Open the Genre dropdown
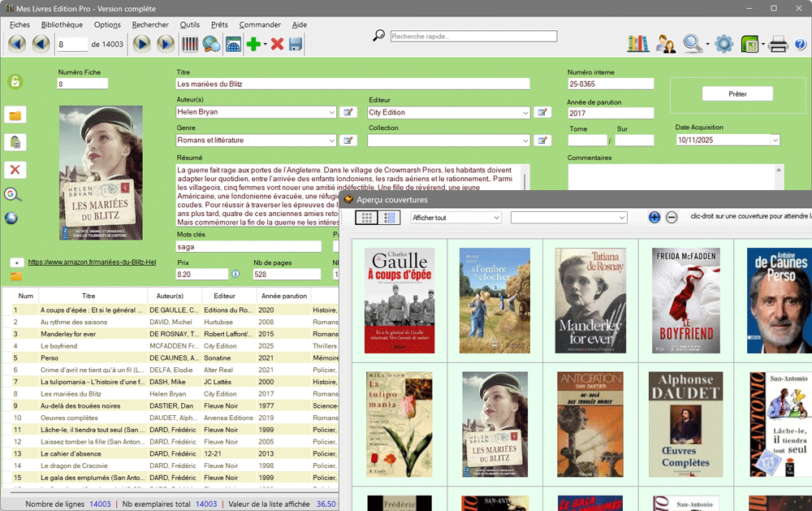The height and width of the screenshot is (511, 812). [x=331, y=141]
